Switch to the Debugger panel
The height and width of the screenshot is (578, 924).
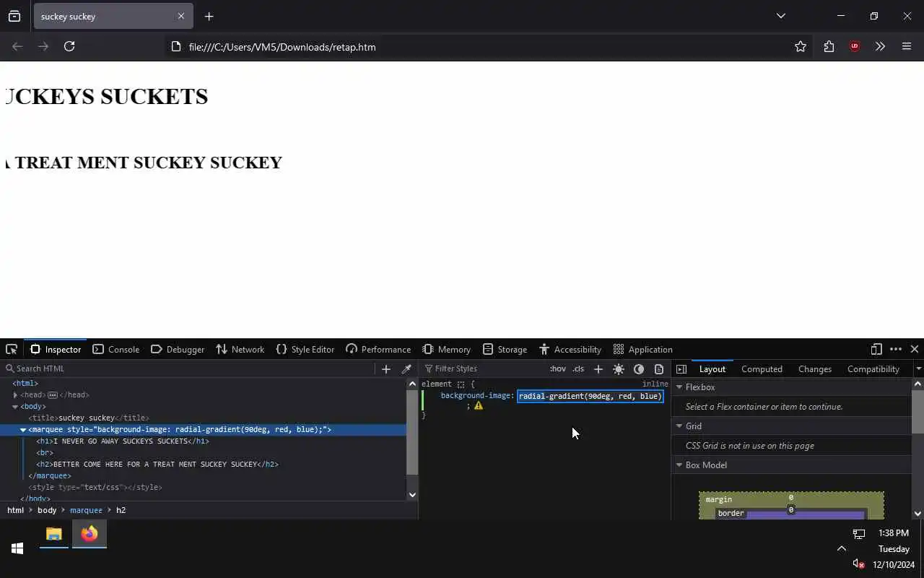(178, 349)
